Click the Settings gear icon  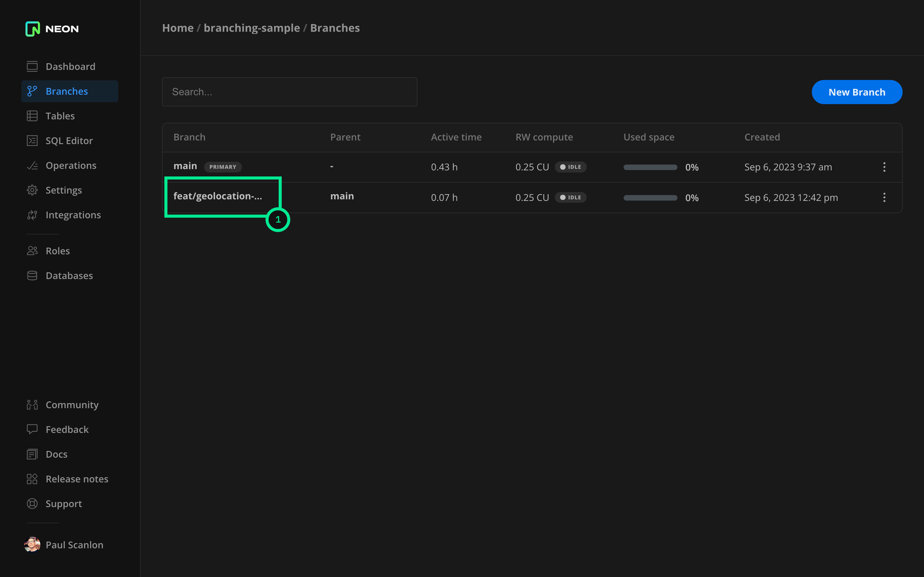(32, 190)
